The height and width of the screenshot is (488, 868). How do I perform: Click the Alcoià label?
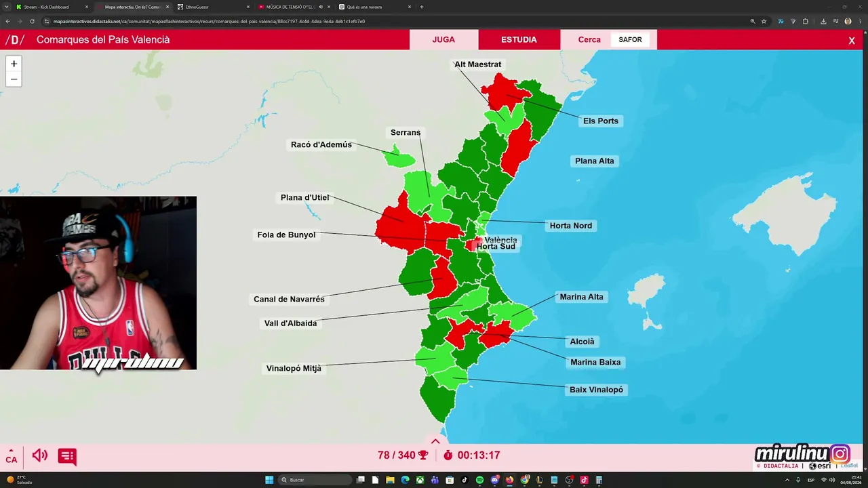(x=582, y=342)
